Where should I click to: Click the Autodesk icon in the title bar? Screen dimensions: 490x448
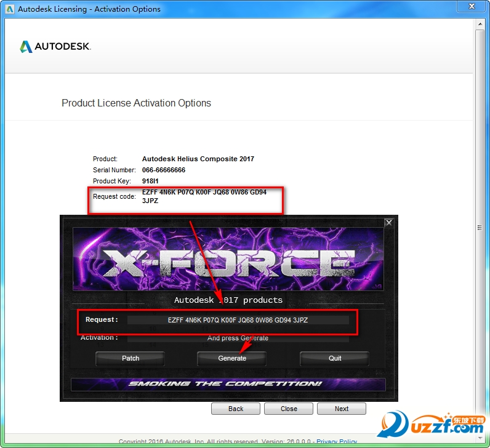9,9
